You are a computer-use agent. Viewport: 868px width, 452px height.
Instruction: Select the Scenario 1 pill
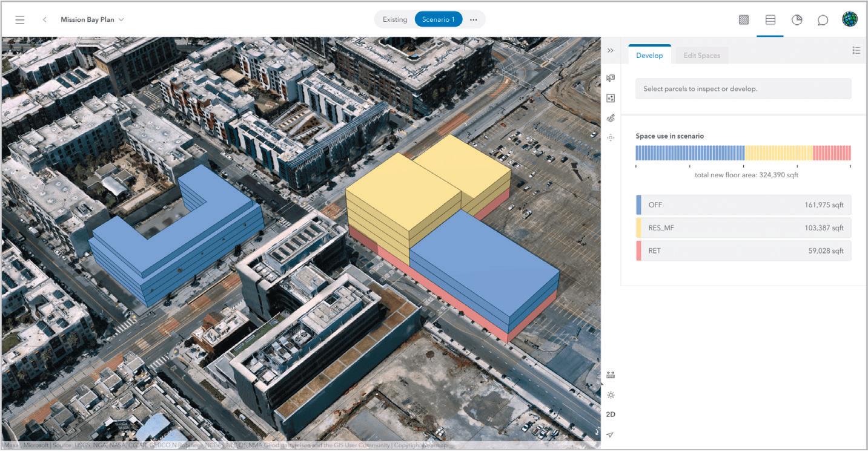(x=439, y=19)
